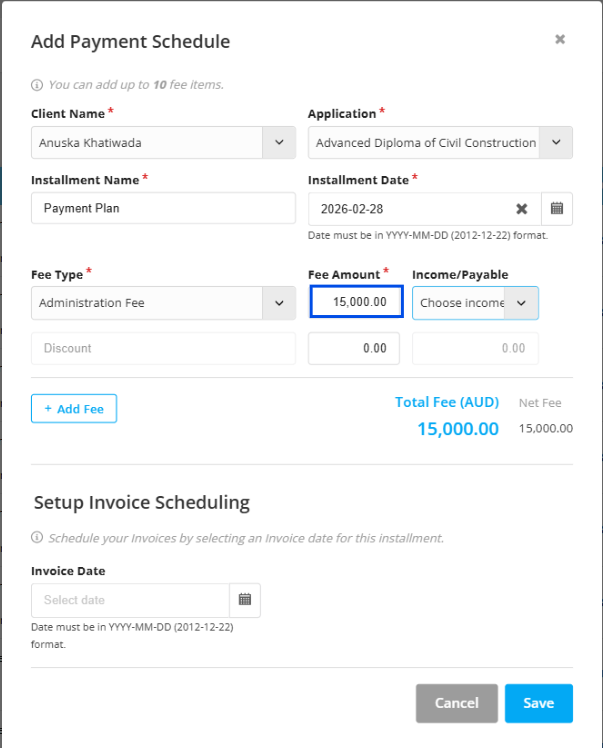Focus the Installment Name text field
This screenshot has height=748, width=603.
163,208
